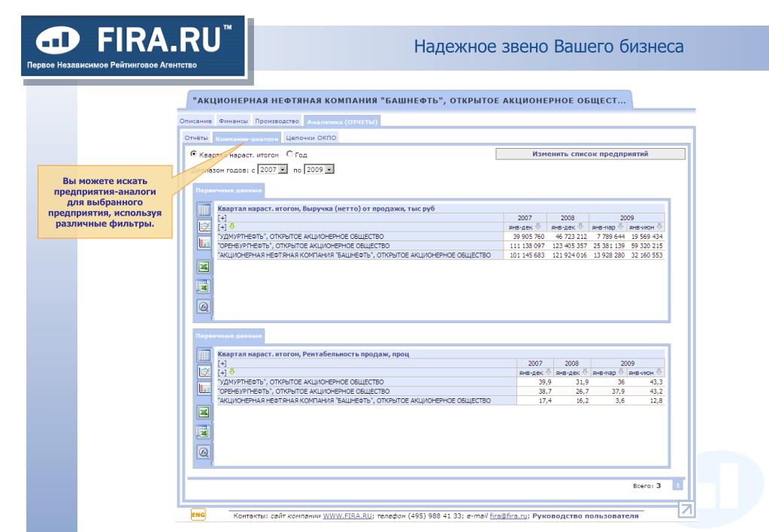Select УДМУРТНЕФТЬ row in the Выручка table
Viewport: 769px width, 532px height.
441,237
